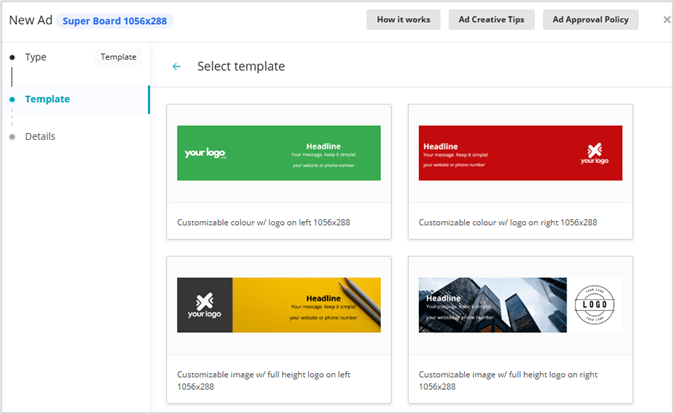Click the Template tag next to Type
674x414 pixels.
coord(118,57)
